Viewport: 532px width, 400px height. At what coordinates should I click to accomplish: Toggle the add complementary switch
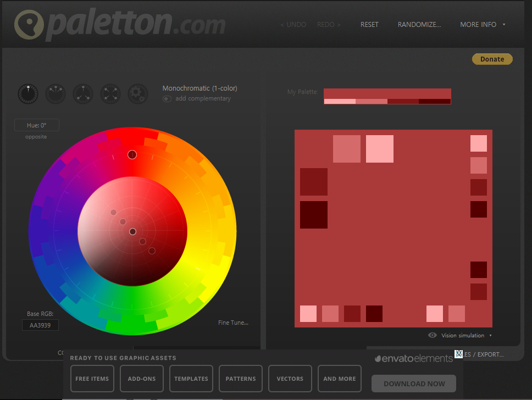[167, 99]
